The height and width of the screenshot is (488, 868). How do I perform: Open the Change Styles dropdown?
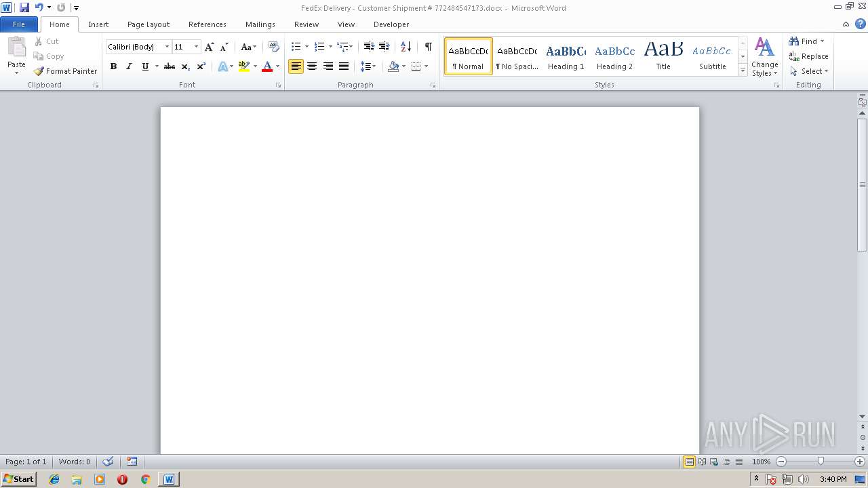coord(764,57)
